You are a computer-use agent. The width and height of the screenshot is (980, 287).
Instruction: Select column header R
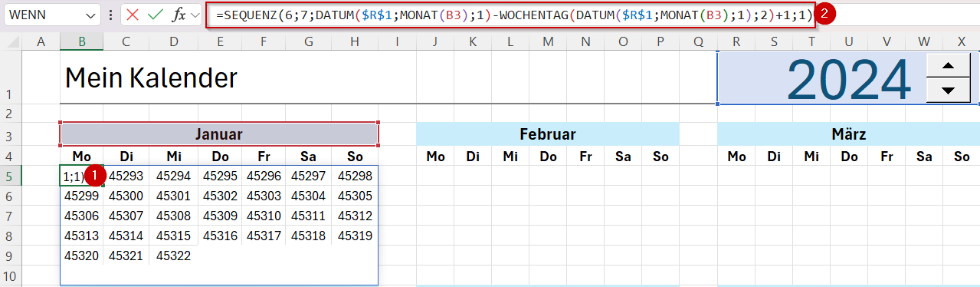pyautogui.click(x=736, y=41)
